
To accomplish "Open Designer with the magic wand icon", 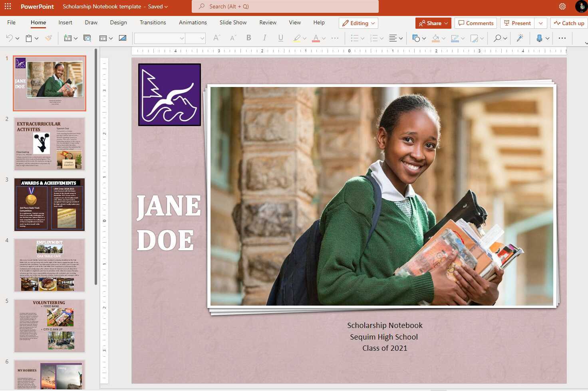I will [520, 38].
